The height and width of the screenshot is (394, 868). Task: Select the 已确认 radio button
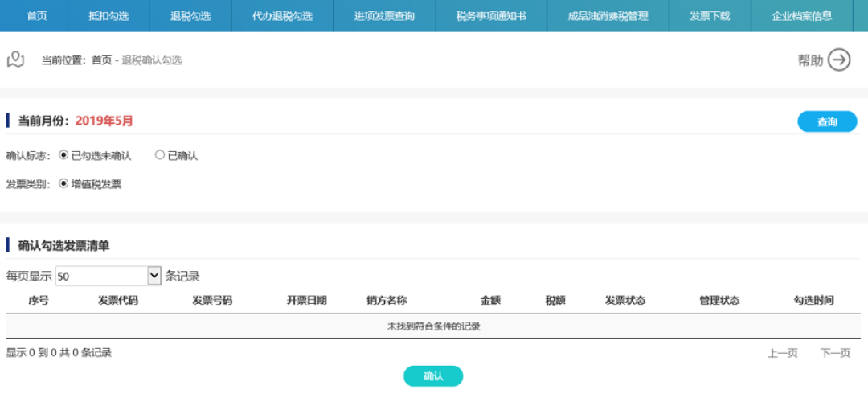[x=160, y=155]
